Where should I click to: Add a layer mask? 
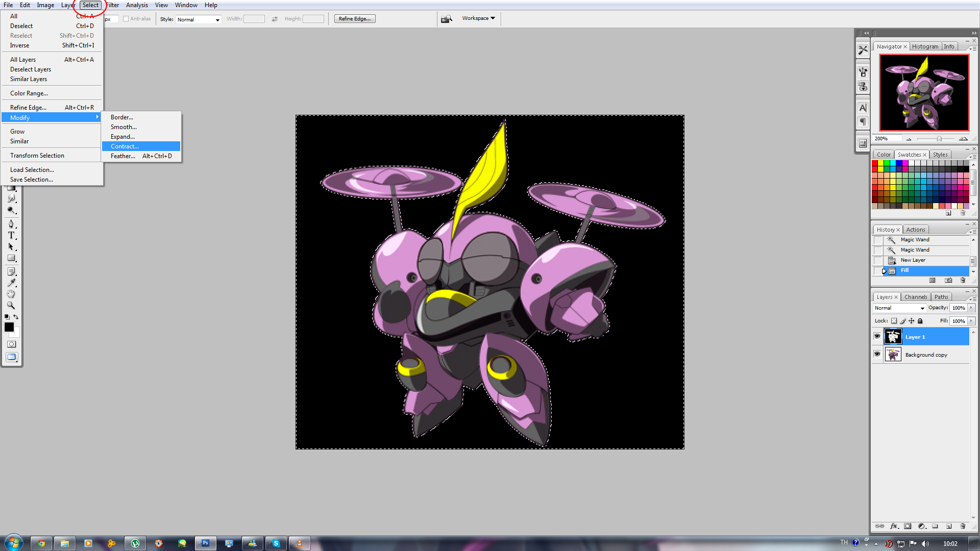908,526
